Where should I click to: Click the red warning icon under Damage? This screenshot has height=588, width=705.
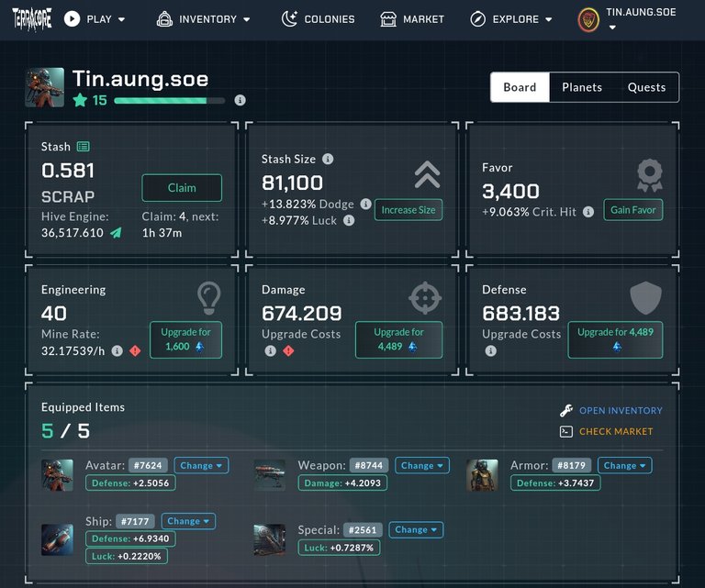(x=288, y=350)
